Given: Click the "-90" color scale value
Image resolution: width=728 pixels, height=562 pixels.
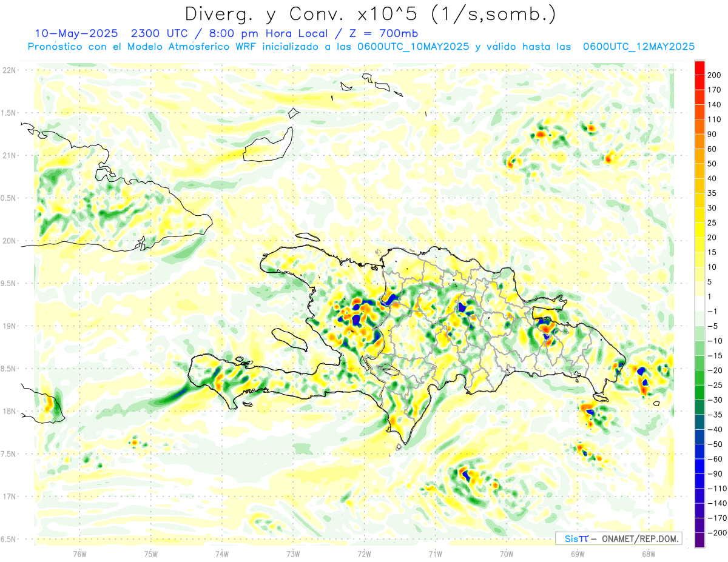Looking at the screenshot, I should tap(716, 474).
